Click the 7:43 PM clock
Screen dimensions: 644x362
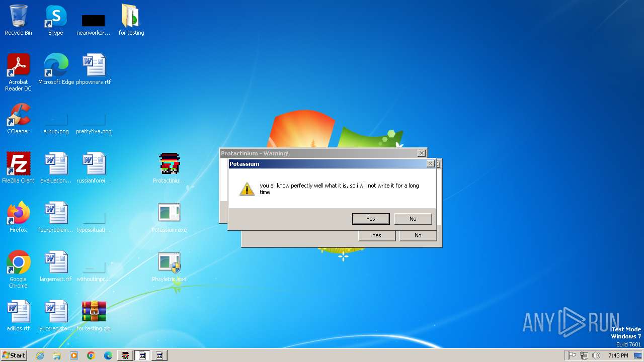(x=618, y=355)
